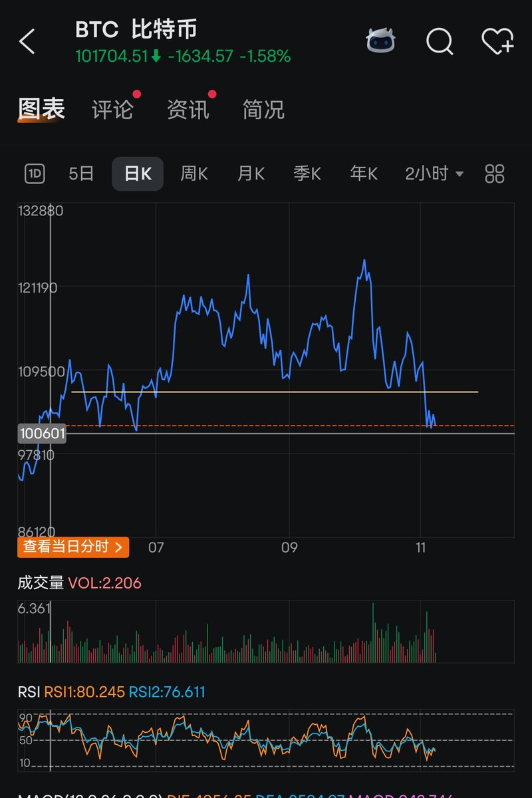Switch to the 评论 tab
Image resolution: width=532 pixels, height=798 pixels.
(x=112, y=110)
